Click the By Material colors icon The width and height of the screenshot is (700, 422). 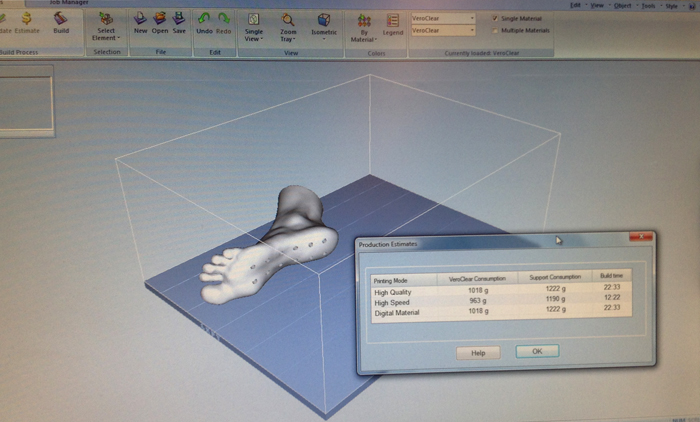point(364,21)
